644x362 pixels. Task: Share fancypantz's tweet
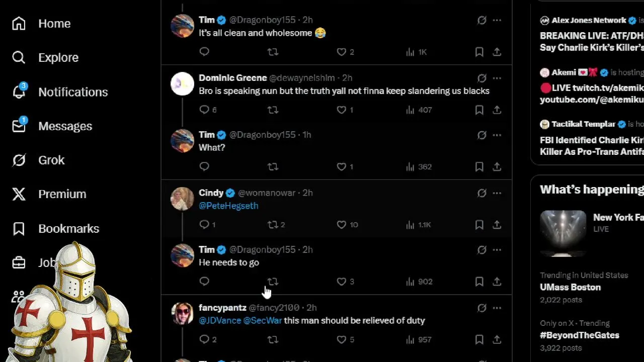coord(497,339)
